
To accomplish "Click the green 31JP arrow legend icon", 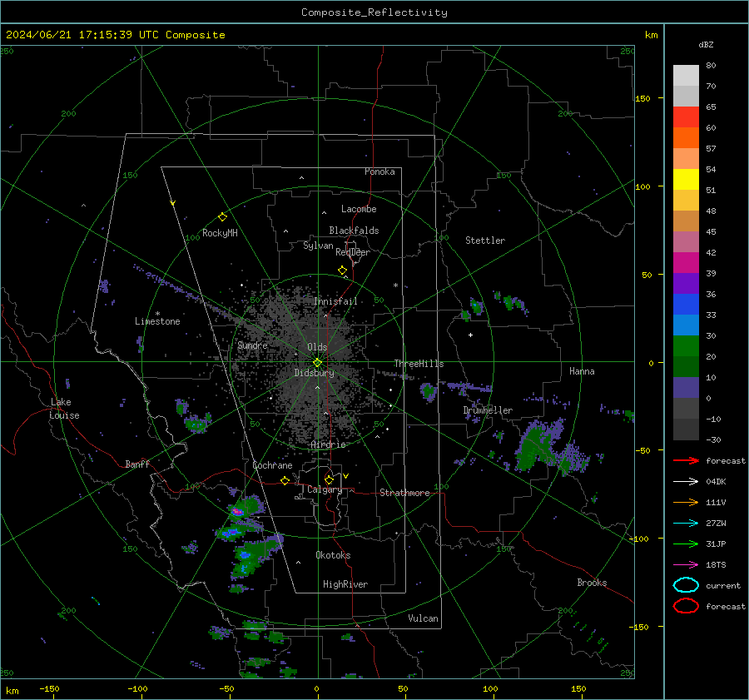I will (686, 544).
